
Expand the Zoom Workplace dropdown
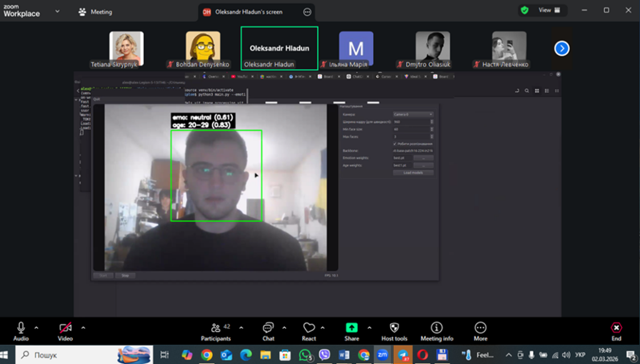click(x=57, y=11)
